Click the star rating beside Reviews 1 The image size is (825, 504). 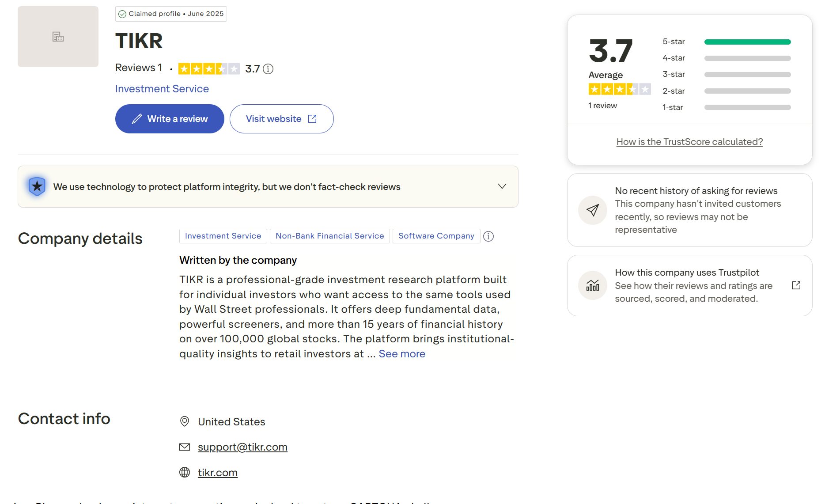(x=209, y=69)
